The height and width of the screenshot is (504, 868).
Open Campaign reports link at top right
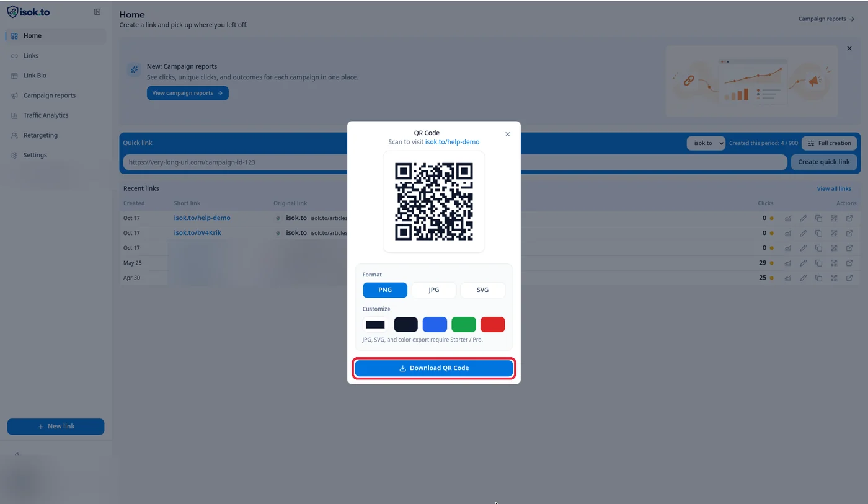point(826,19)
